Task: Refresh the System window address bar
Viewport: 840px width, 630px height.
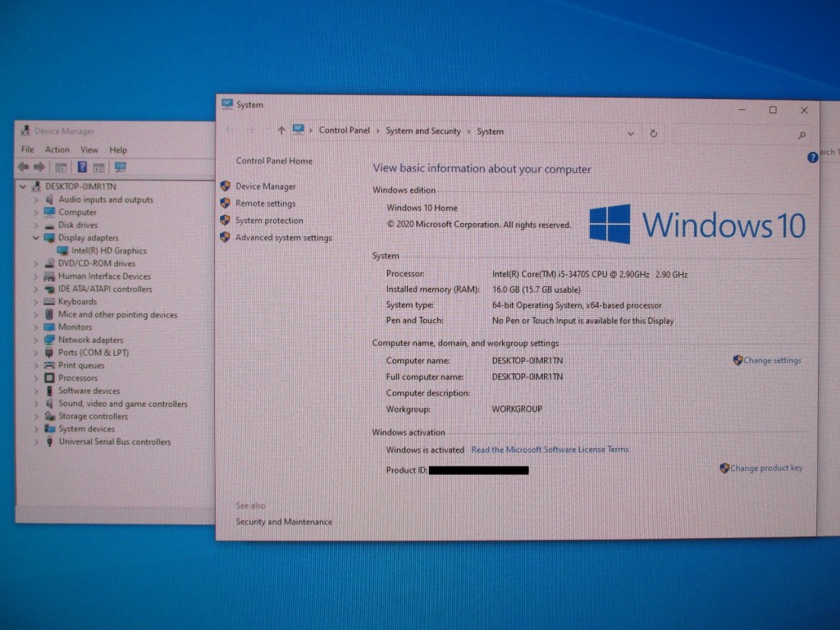Action: (x=654, y=134)
